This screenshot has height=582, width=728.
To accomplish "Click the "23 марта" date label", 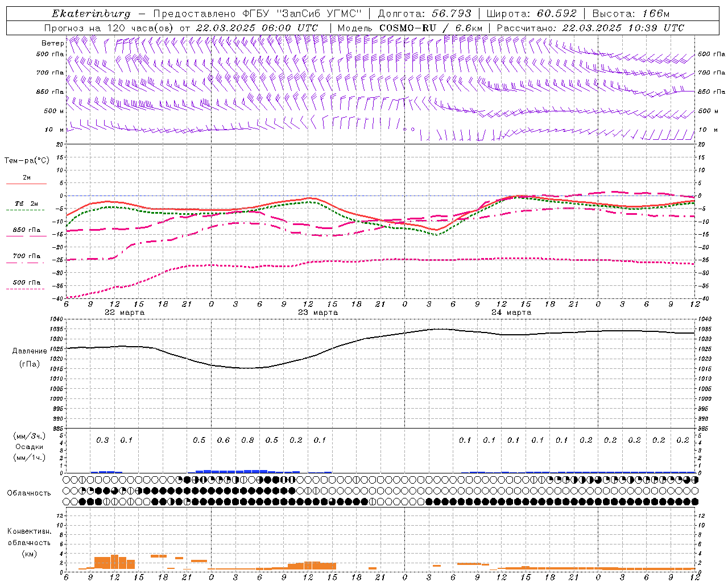I will click(318, 313).
